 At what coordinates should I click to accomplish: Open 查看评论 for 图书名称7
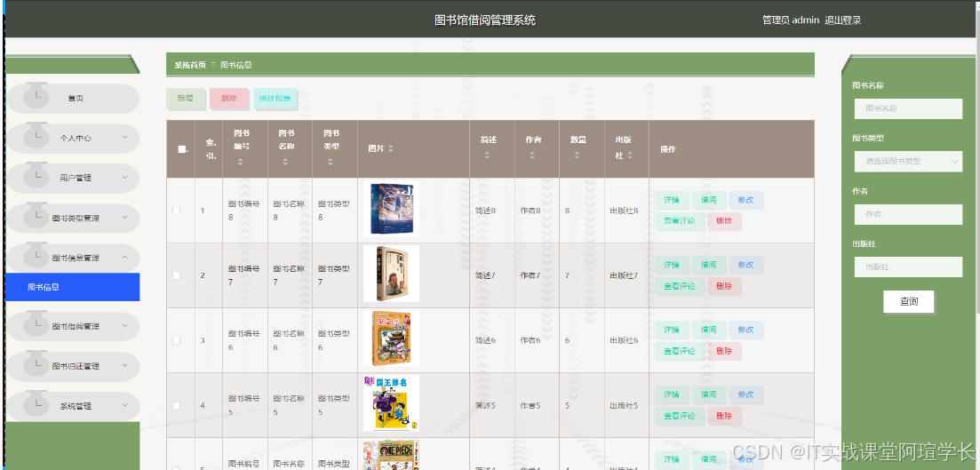[x=680, y=286]
